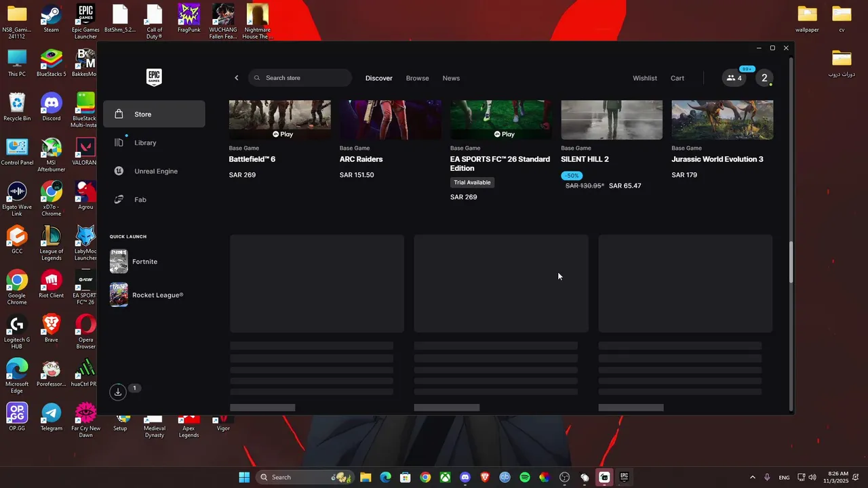Open the ENG language switcher
868x488 pixels.
point(784,477)
